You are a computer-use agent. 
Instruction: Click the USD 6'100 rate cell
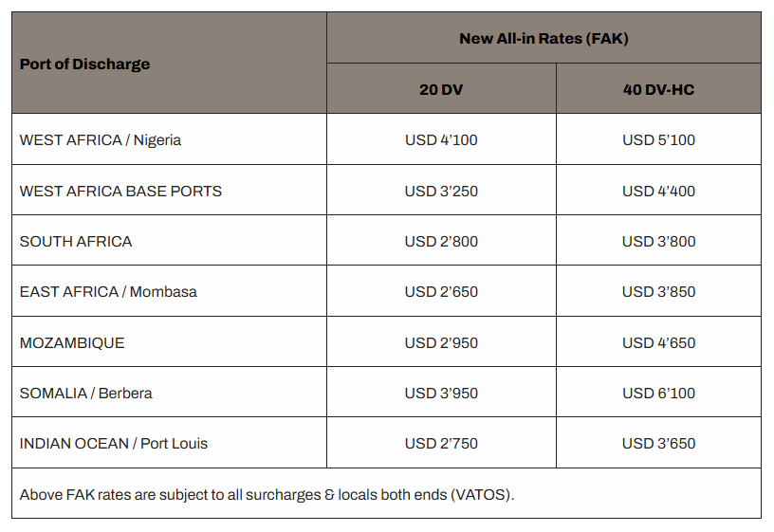point(658,394)
